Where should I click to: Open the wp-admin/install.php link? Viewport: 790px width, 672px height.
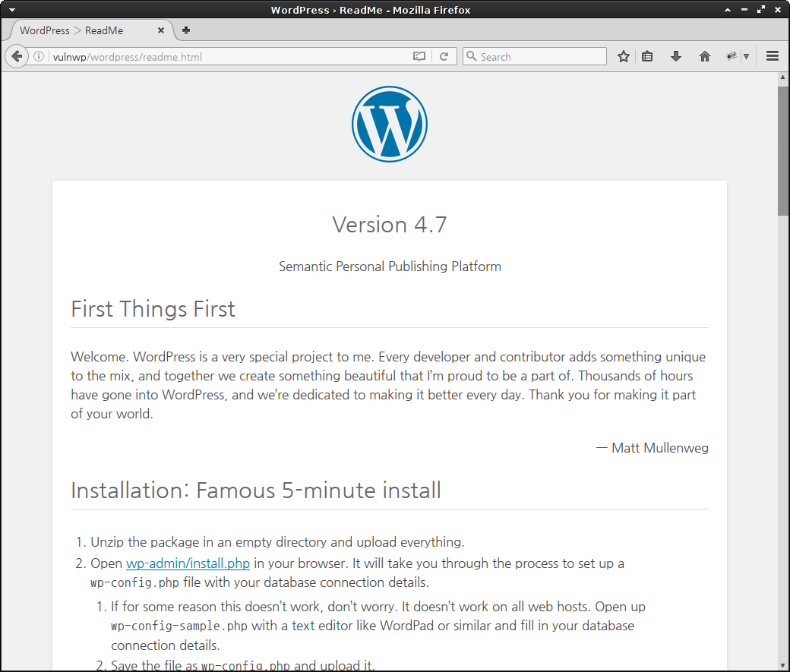188,563
